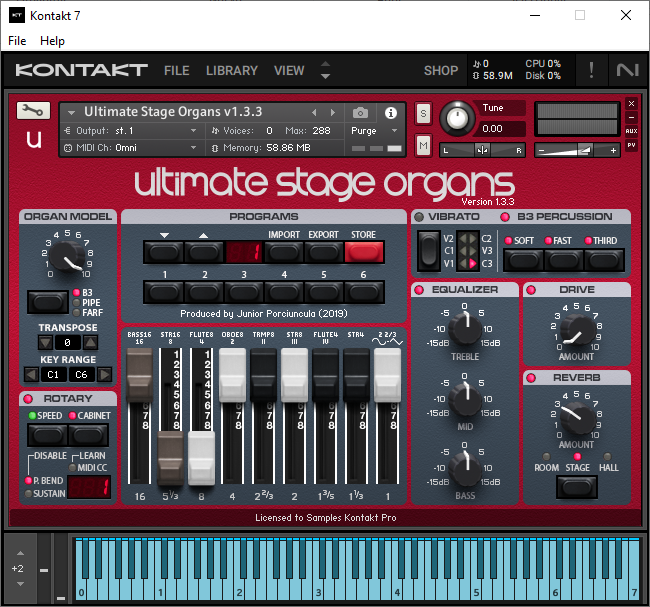Click the IMPORT program button
This screenshot has width=650, height=607.
284,252
